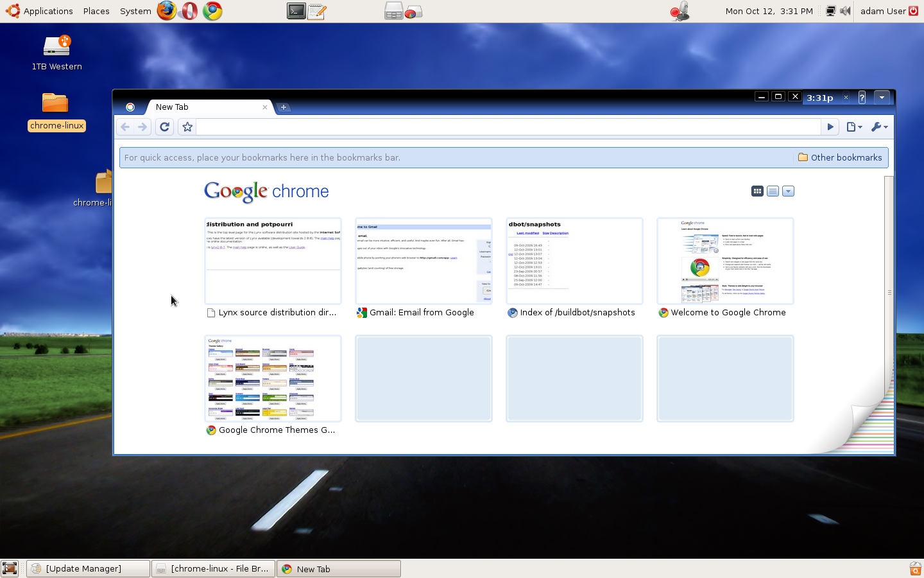The image size is (924, 578).
Task: Open the Places menu
Action: point(96,11)
